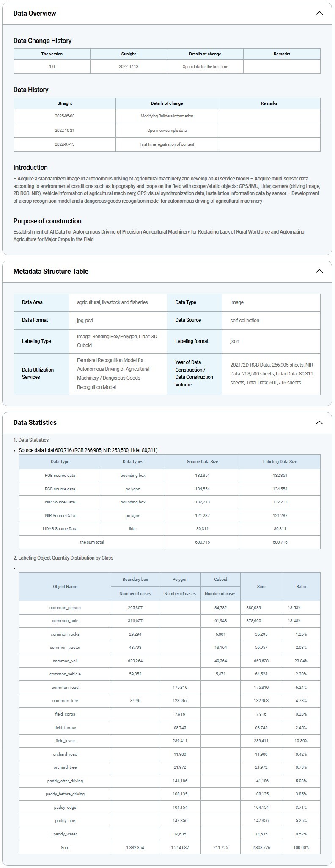This screenshot has height=868, width=335.
Task: Select the Introduction heading
Action: point(30,168)
